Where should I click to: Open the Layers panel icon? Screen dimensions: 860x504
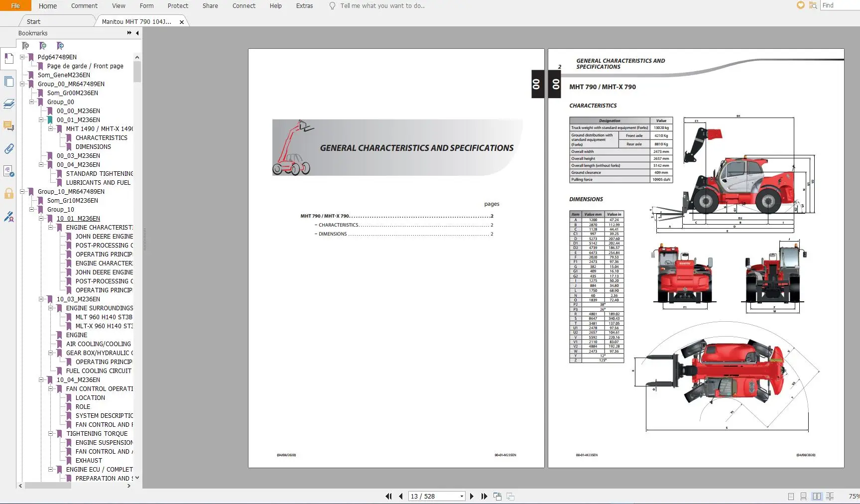coord(9,104)
